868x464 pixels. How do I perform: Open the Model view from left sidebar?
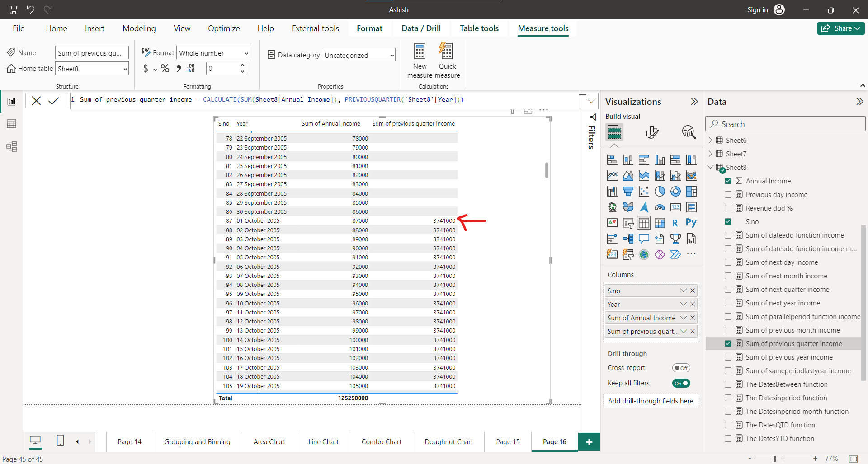(x=11, y=146)
